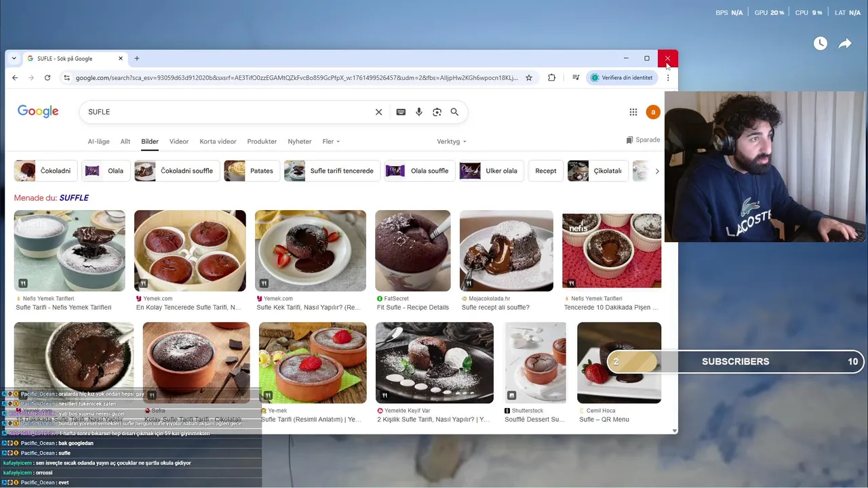The width and height of the screenshot is (868, 488).
Task: Close the SUFLE search tab
Action: click(121, 58)
